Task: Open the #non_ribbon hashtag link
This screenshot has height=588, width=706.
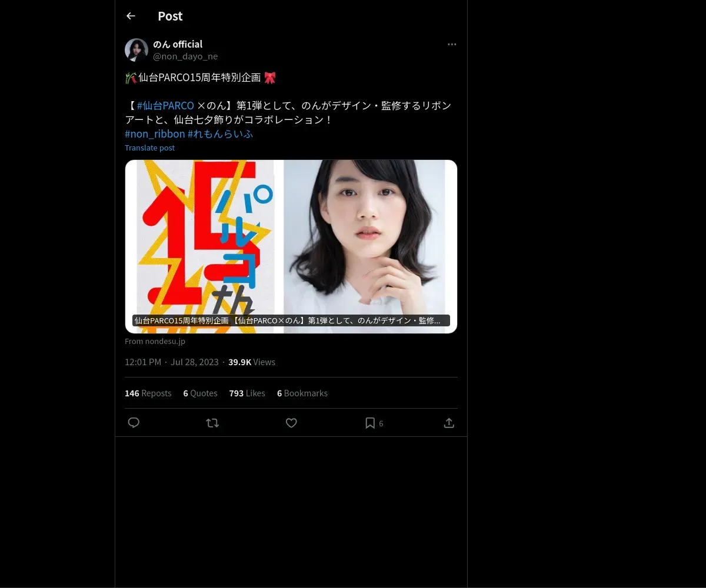Action: (x=155, y=134)
